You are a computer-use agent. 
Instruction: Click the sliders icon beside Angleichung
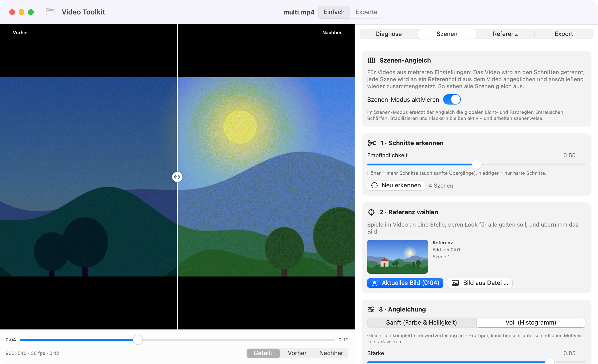tap(371, 309)
